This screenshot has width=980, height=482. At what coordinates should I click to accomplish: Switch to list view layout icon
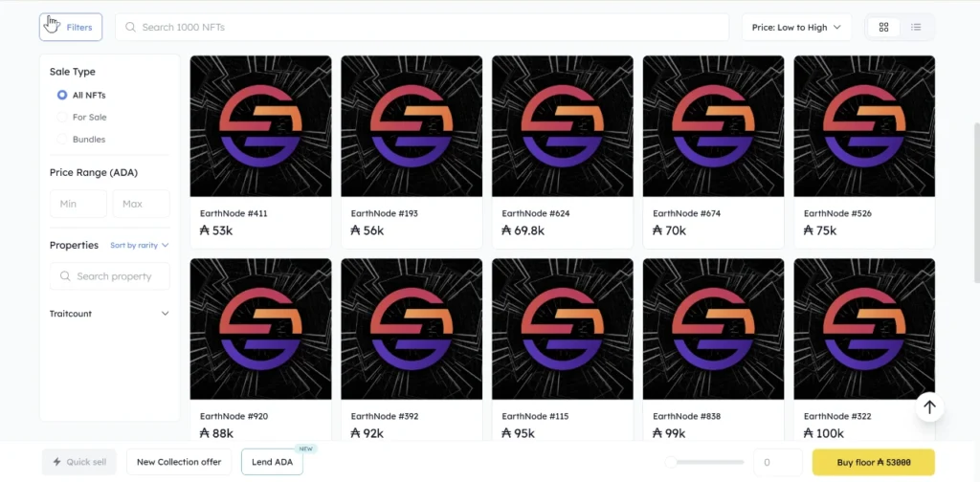916,27
